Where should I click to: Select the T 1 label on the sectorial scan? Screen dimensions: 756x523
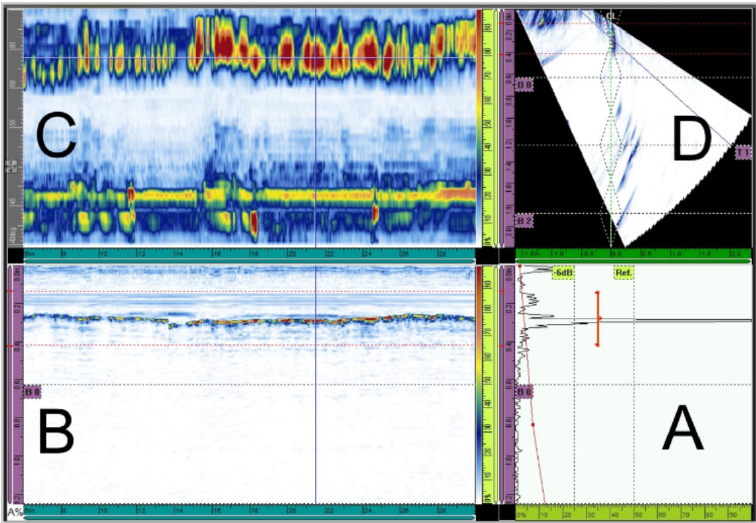click(x=743, y=153)
